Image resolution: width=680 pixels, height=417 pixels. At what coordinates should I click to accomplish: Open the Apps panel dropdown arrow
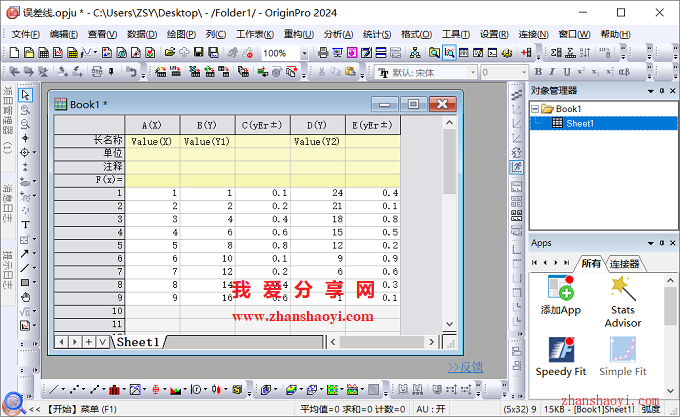pos(651,243)
